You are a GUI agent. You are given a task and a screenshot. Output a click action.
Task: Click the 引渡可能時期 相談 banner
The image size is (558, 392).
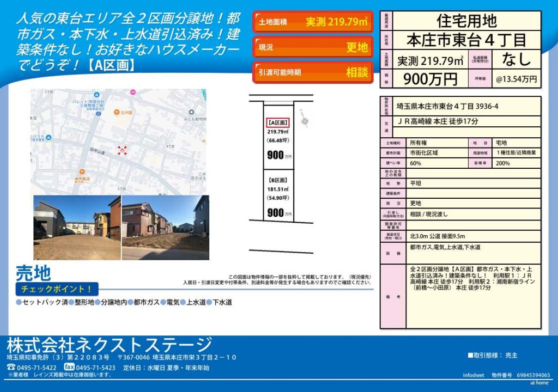click(x=313, y=72)
